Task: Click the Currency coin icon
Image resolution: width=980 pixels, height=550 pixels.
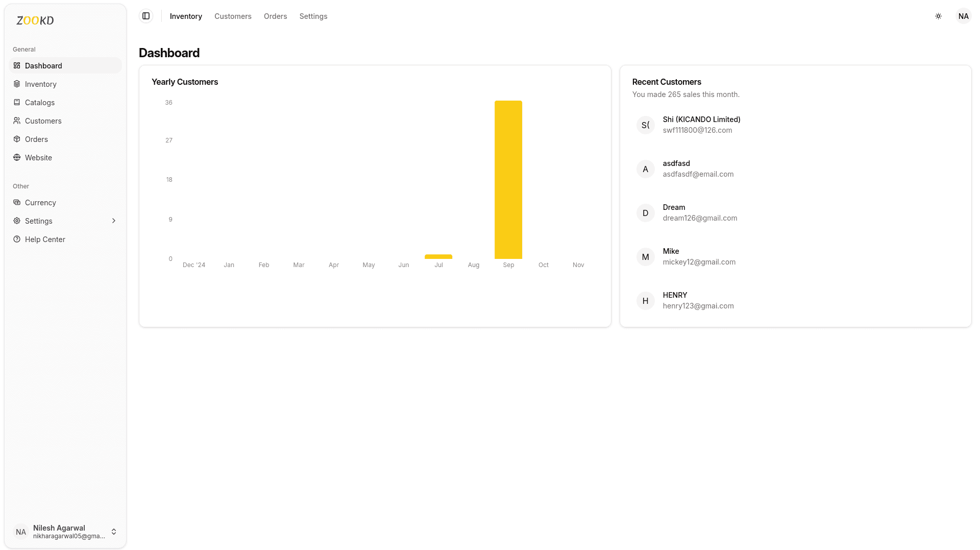Action: 17,202
